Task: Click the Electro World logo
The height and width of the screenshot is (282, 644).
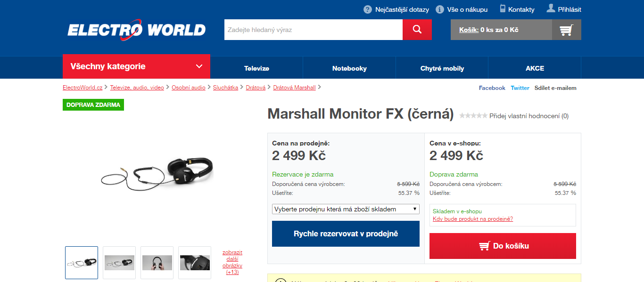Action: point(136,29)
